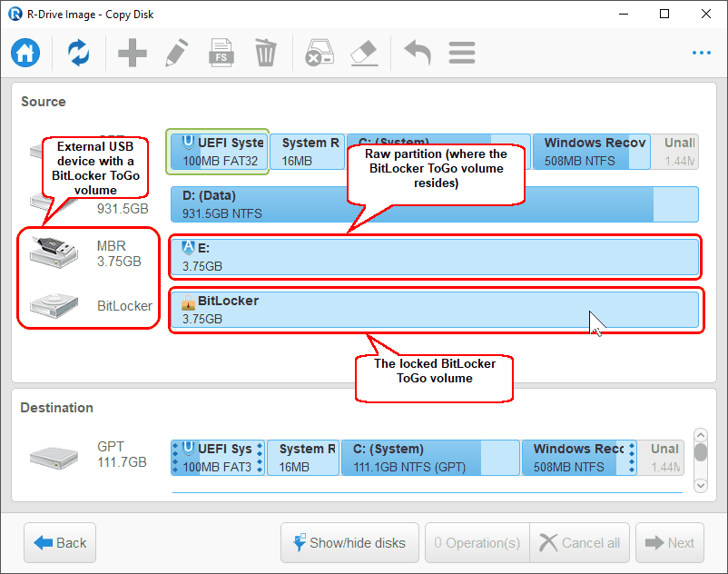728x574 pixels.
Task: Click the trash Delete icon
Action: 266,53
